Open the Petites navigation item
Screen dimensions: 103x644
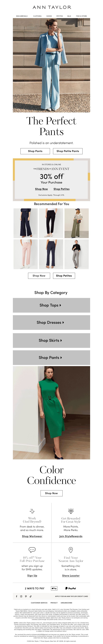pos(60,16)
